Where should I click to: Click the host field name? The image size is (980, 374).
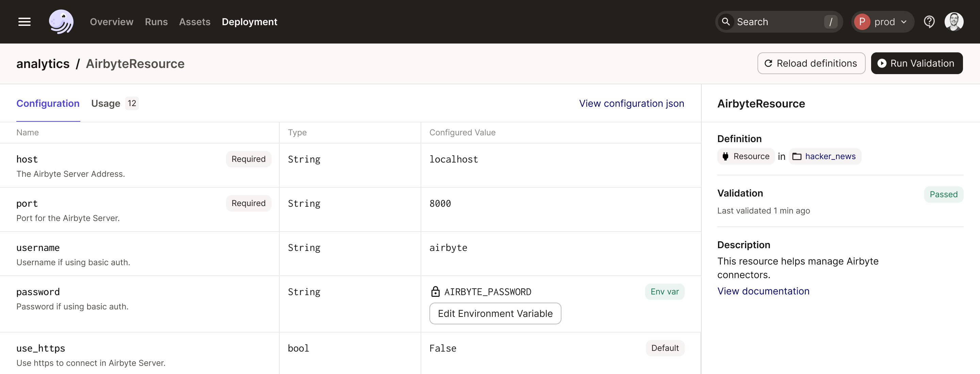pos(27,159)
